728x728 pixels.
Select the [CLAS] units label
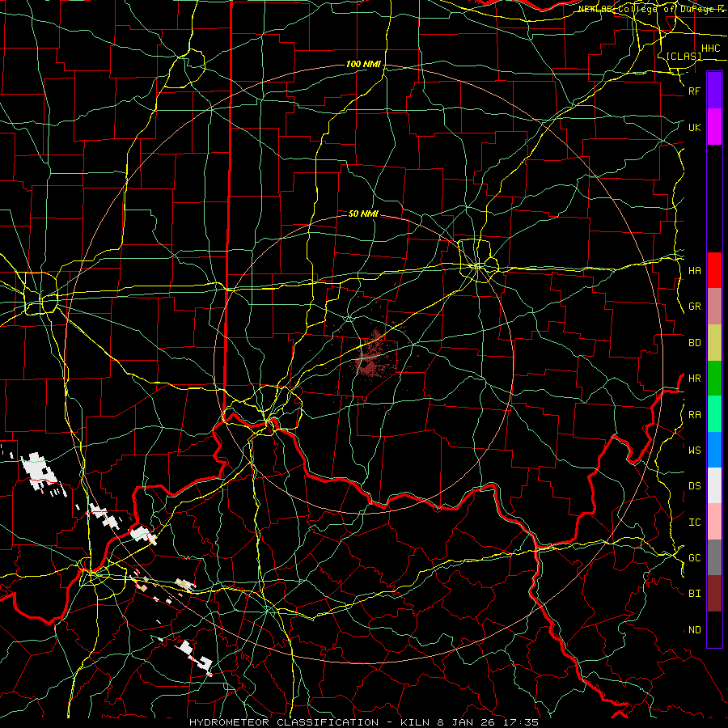pyautogui.click(x=684, y=56)
